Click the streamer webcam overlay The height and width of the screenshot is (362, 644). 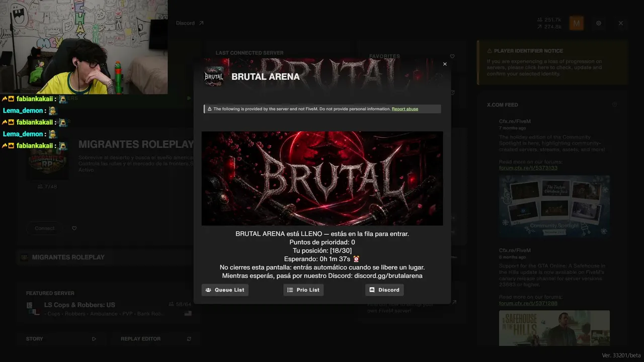pos(84,47)
